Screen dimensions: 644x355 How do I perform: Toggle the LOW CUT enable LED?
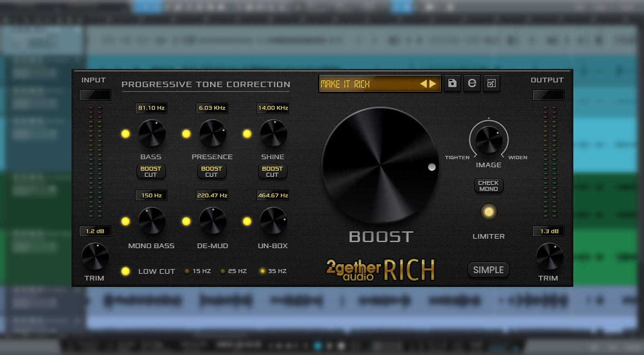pyautogui.click(x=125, y=271)
